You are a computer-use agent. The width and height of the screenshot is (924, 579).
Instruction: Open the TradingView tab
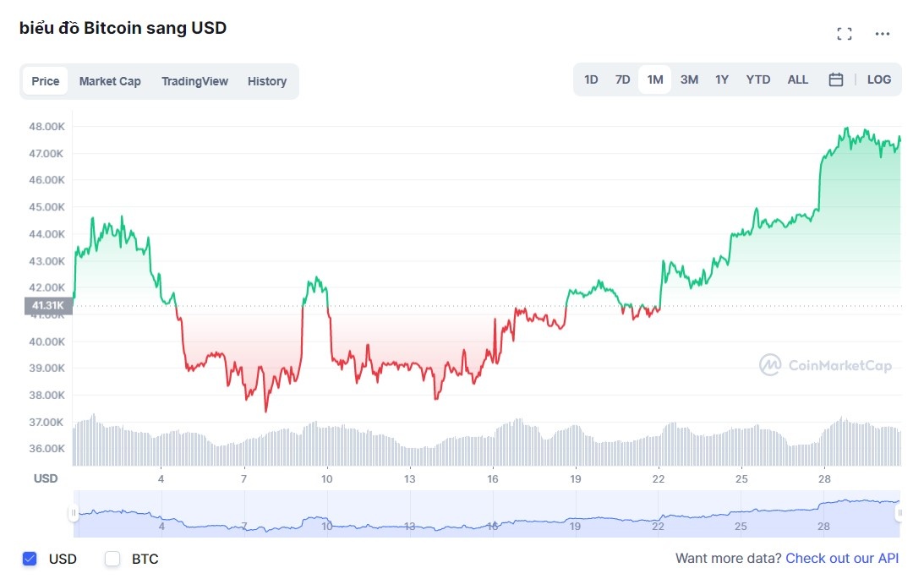[194, 80]
